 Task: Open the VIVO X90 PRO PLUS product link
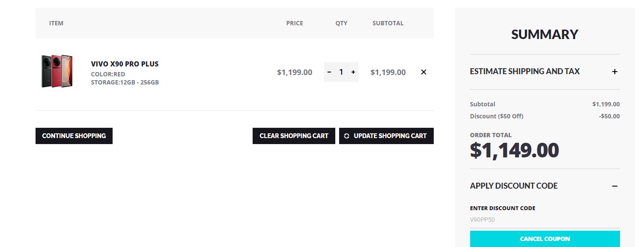click(125, 64)
